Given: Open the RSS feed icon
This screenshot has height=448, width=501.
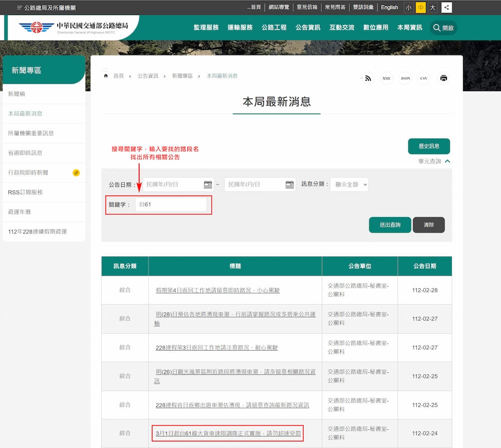Looking at the screenshot, I should (368, 78).
